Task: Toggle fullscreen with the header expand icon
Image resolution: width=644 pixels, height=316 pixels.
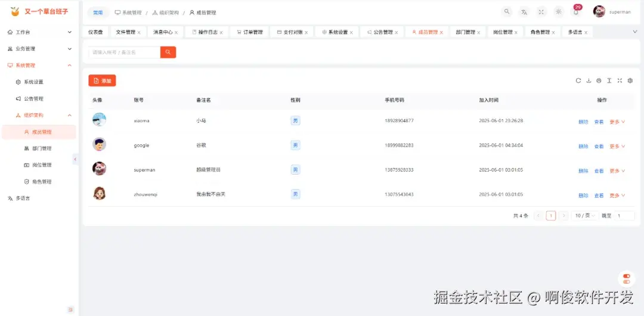Action: point(541,12)
